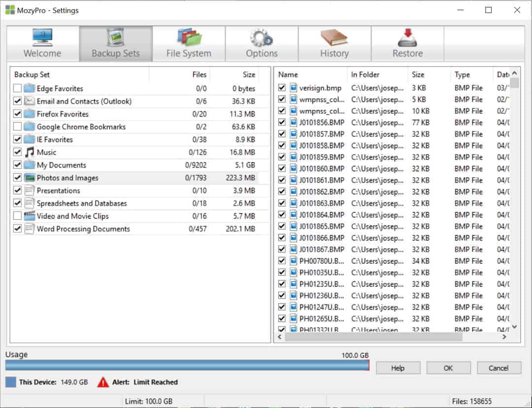Click the file icon beside J0101856.BMP
The height and width of the screenshot is (408, 532).
pos(294,123)
